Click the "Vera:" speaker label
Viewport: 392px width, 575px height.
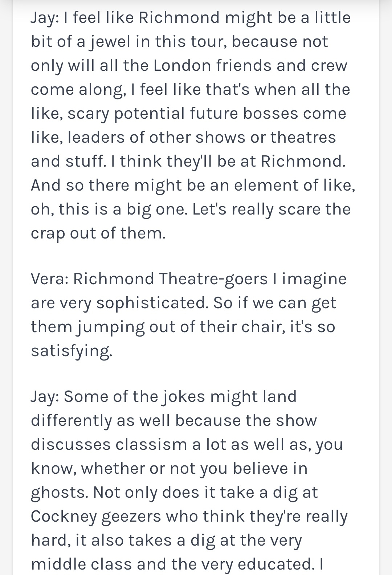point(50,279)
